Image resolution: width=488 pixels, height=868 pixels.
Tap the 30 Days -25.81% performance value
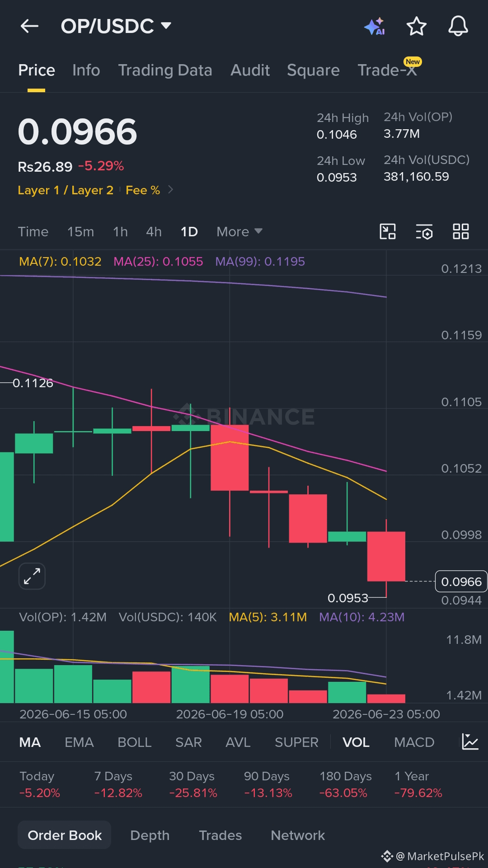click(x=193, y=793)
